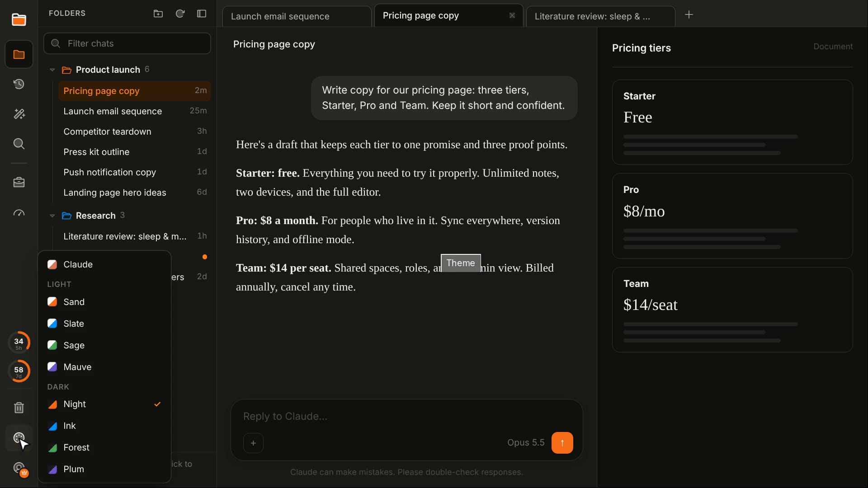This screenshot has width=868, height=488.
Task: Open the Pro $8/mo pricing card
Action: (732, 216)
